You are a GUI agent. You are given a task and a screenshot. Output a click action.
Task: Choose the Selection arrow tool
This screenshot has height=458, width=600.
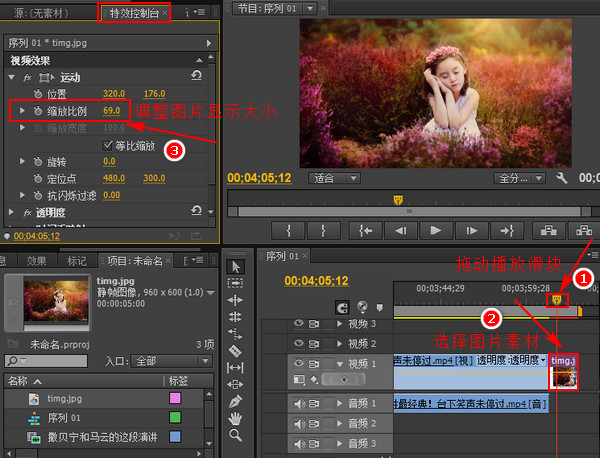[x=235, y=266]
